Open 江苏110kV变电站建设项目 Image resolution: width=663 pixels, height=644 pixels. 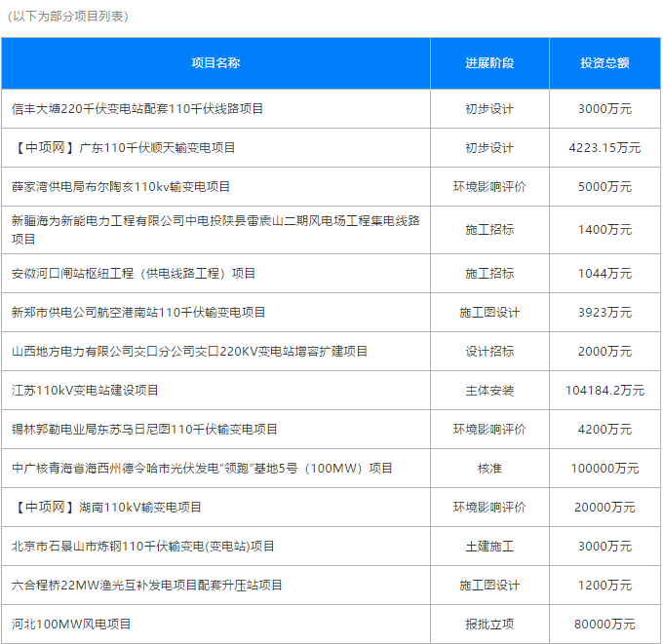coord(85,391)
